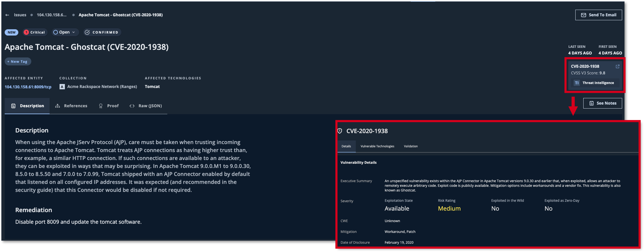Click the Tomcat affected technology
The image size is (644, 252).
point(152,86)
